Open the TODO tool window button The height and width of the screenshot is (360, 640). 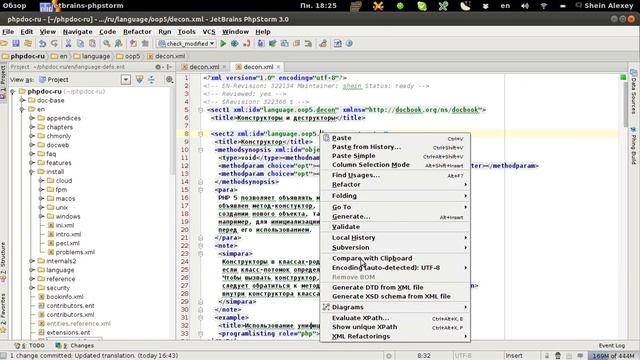click(x=30, y=345)
